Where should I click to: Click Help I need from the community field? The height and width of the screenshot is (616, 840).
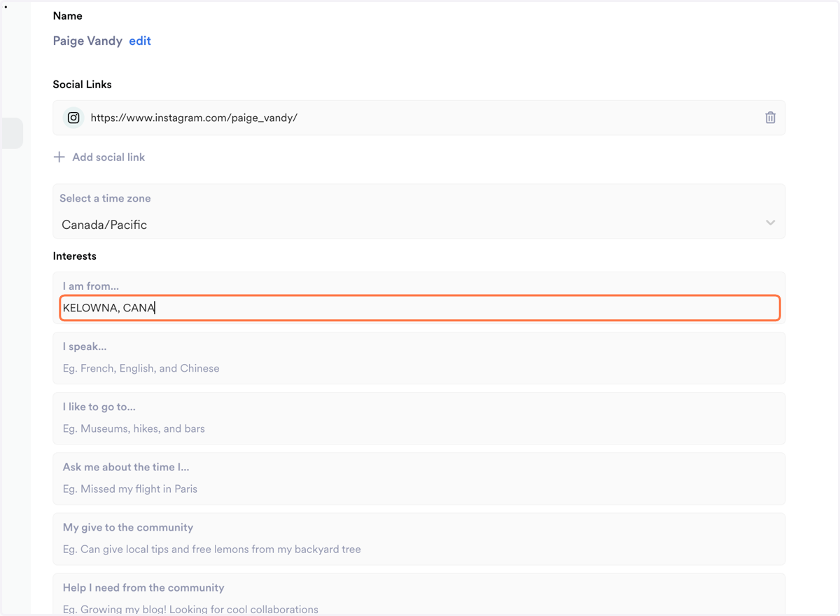pos(419,595)
